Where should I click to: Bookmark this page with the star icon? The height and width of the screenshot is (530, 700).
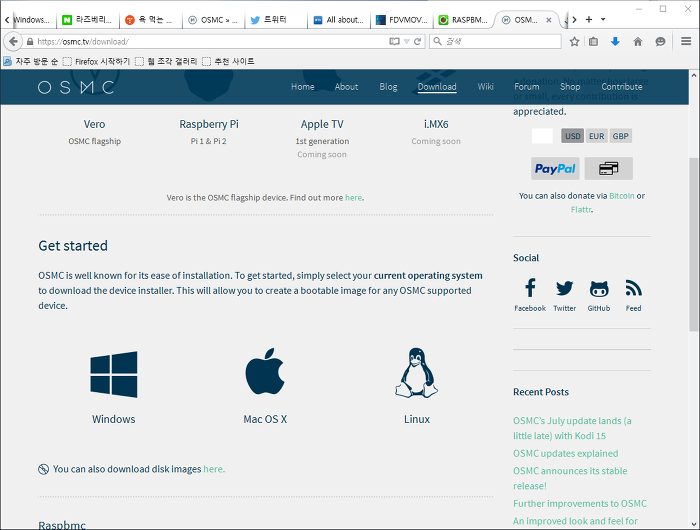pyautogui.click(x=574, y=42)
